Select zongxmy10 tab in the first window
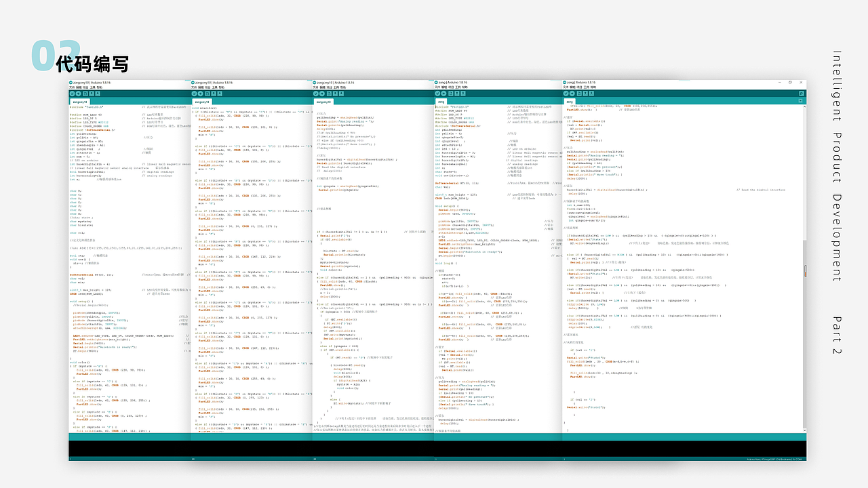Image resolution: width=868 pixels, height=488 pixels. point(80,102)
